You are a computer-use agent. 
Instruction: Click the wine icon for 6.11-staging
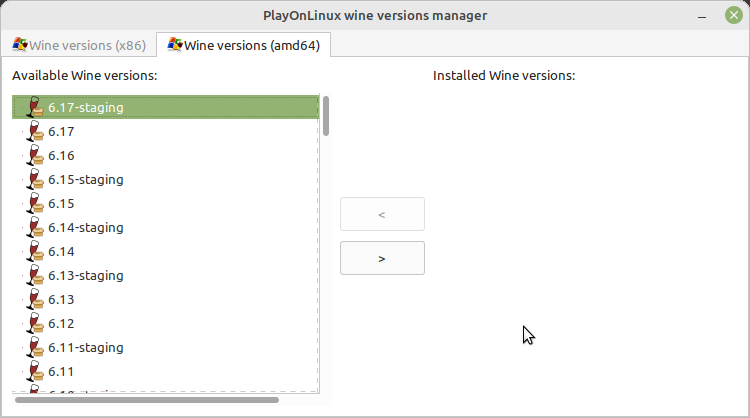click(x=35, y=347)
